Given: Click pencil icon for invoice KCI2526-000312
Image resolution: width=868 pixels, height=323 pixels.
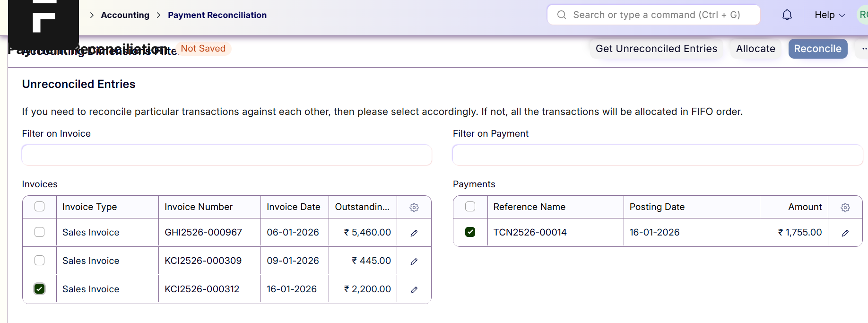Looking at the screenshot, I should coord(414,290).
